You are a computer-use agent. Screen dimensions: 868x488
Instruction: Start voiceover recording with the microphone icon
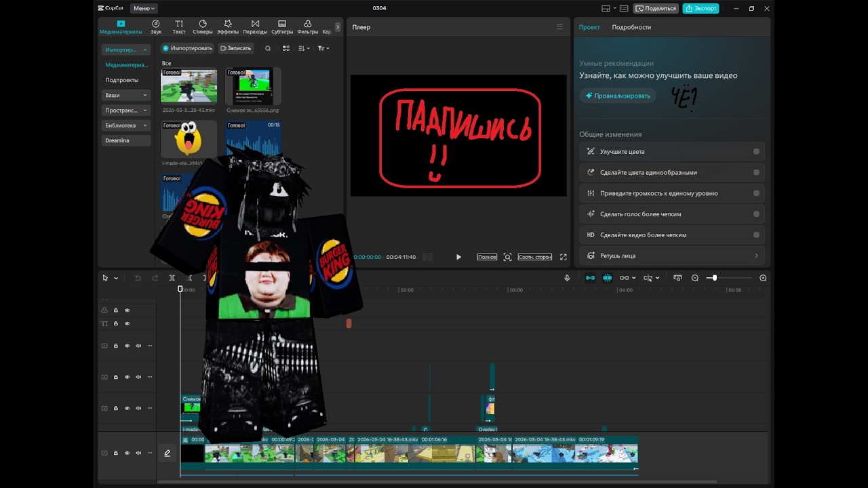[568, 278]
